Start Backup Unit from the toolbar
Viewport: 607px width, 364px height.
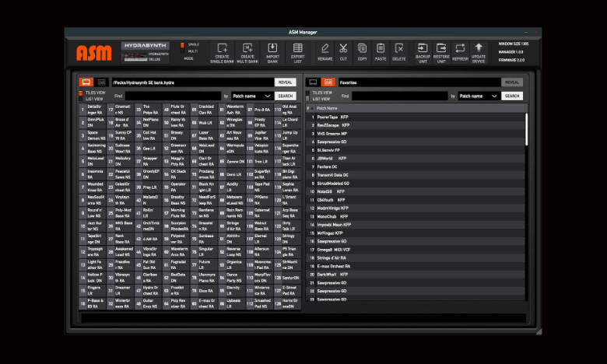pos(423,48)
